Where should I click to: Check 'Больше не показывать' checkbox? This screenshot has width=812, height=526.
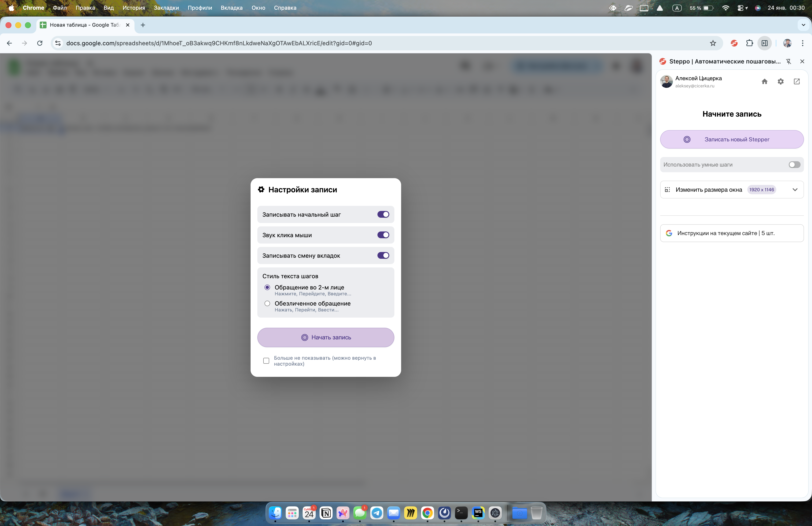(x=266, y=361)
